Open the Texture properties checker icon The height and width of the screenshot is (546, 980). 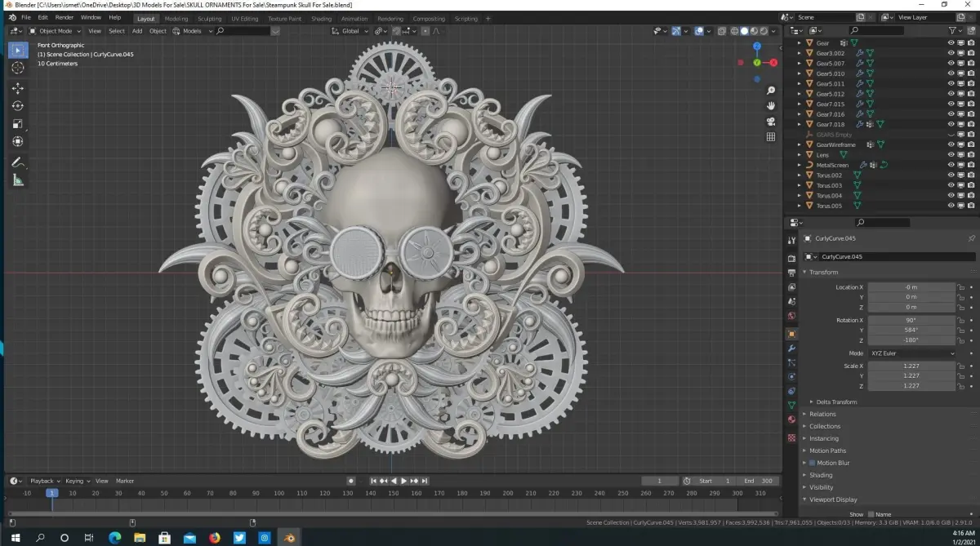(791, 437)
